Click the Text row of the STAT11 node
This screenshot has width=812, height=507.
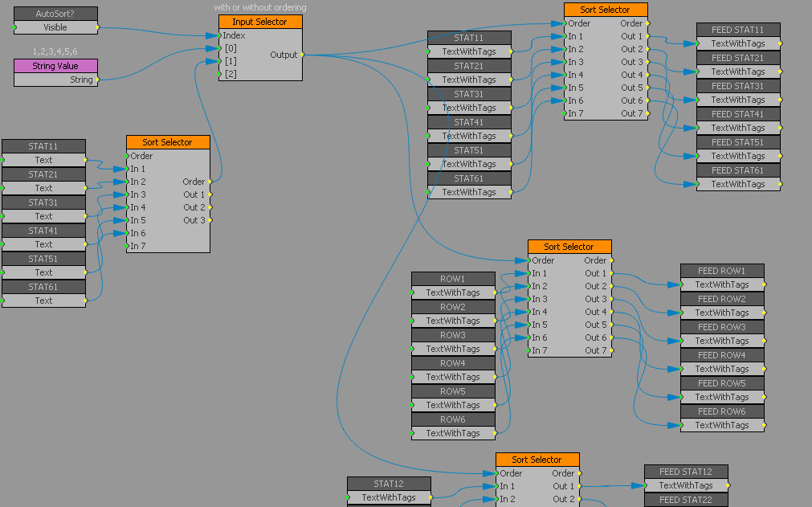click(x=43, y=160)
